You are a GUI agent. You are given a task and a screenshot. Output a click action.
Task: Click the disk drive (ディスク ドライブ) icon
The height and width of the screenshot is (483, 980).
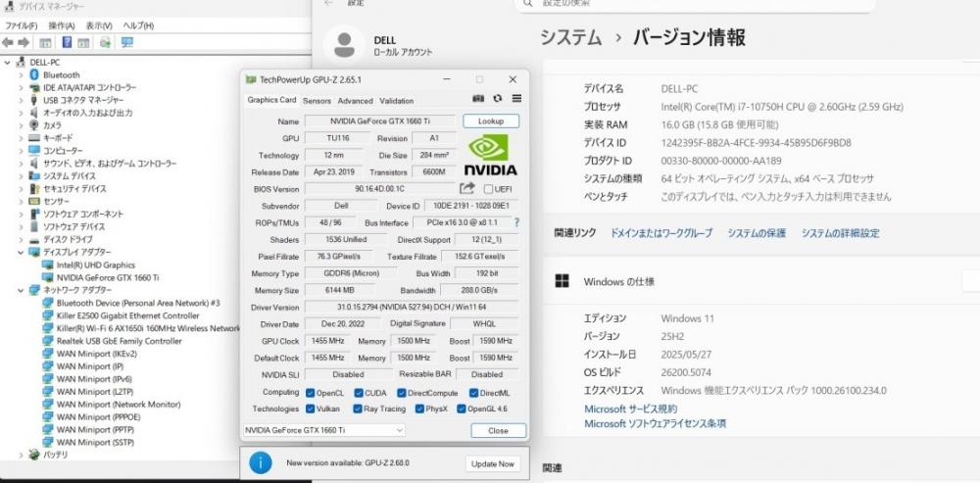tap(34, 239)
